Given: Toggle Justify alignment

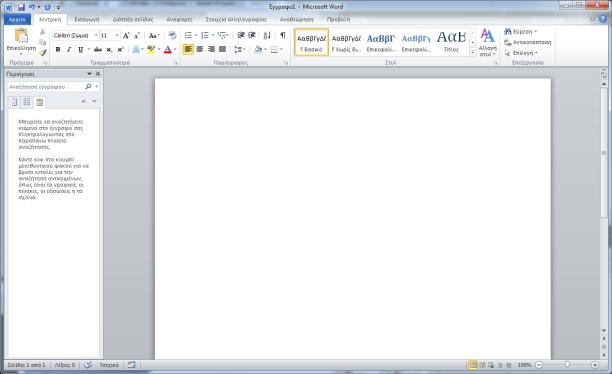Looking at the screenshot, I should (222, 50).
